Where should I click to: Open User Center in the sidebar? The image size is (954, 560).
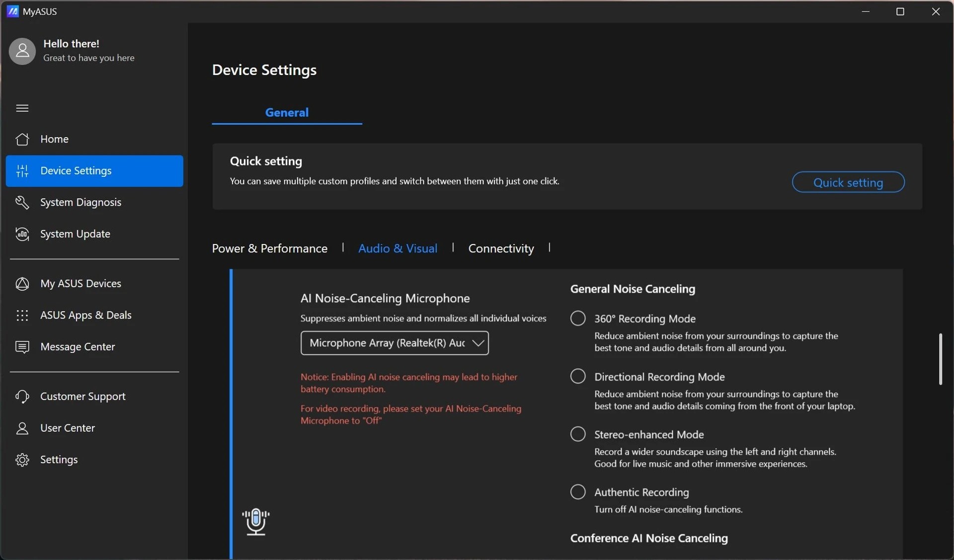(68, 428)
